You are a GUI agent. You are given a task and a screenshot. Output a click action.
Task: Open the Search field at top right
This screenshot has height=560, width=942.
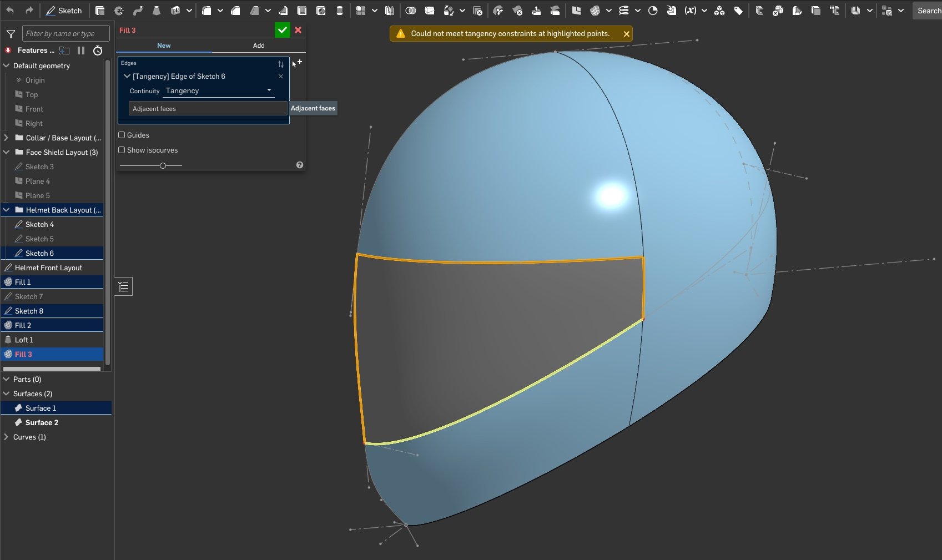928,10
